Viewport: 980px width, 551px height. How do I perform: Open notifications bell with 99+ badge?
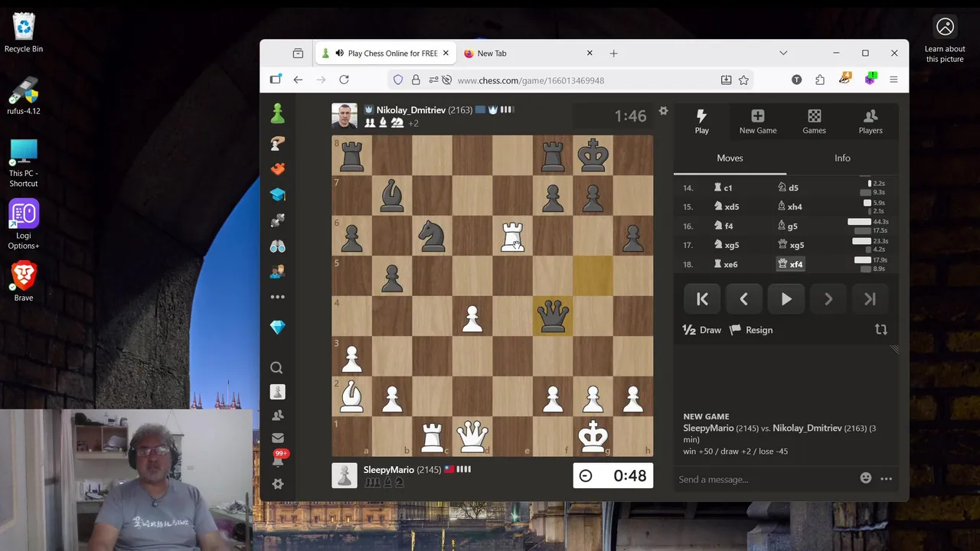277,459
